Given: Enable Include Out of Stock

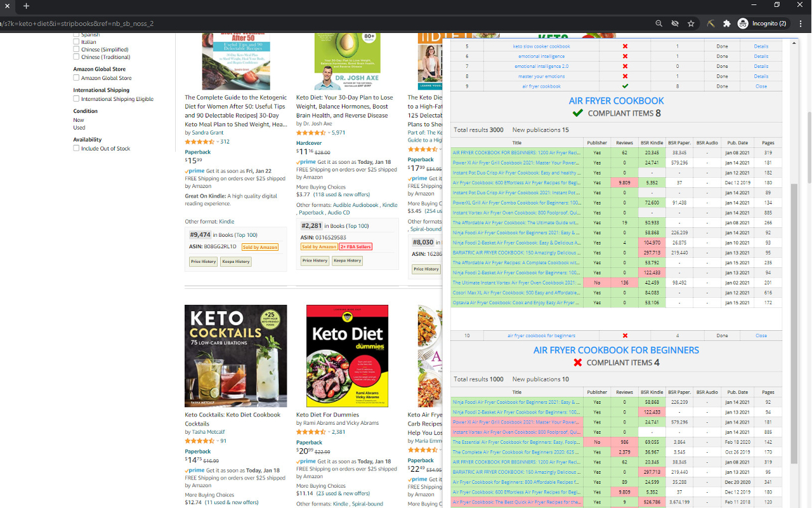Looking at the screenshot, I should (x=76, y=148).
